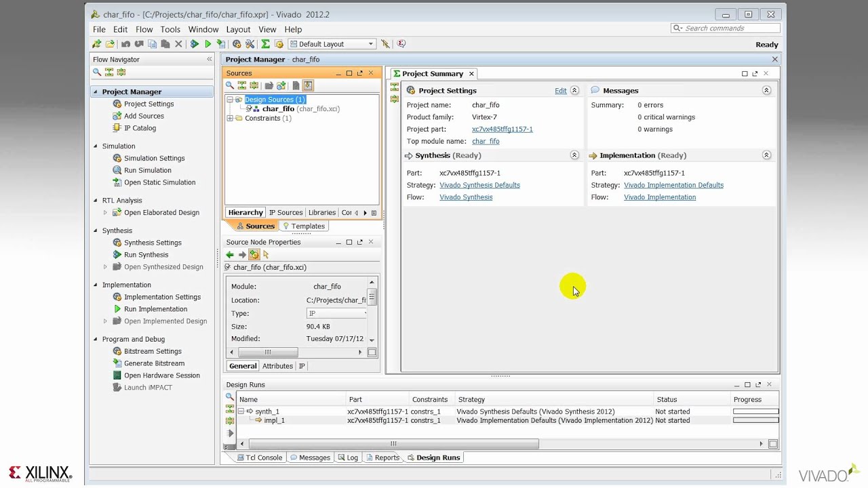The height and width of the screenshot is (488, 868).
Task: Open the Layout menu
Action: [x=238, y=29]
